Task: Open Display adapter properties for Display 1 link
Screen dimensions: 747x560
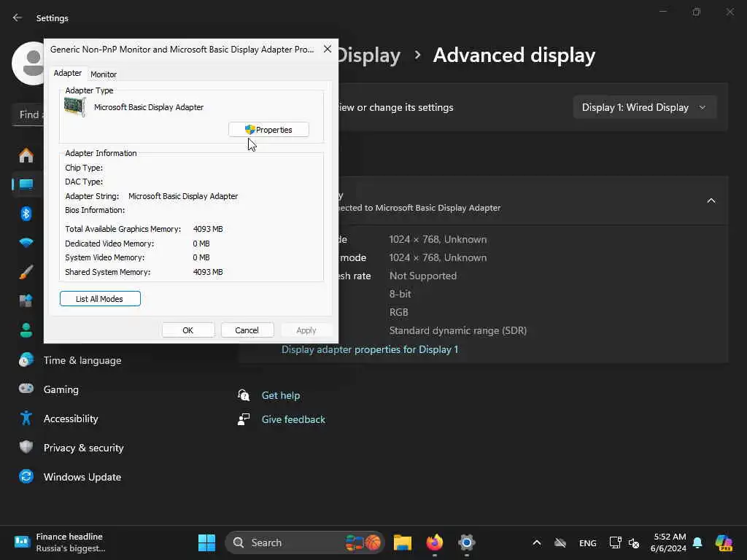Action: point(370,349)
